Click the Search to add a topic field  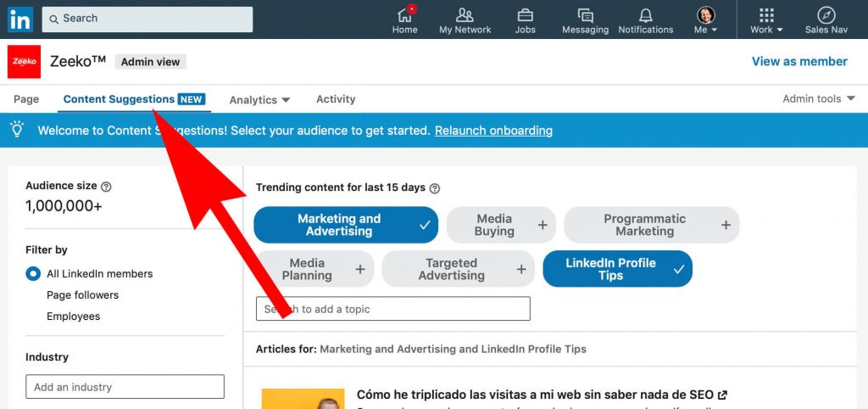pos(393,309)
